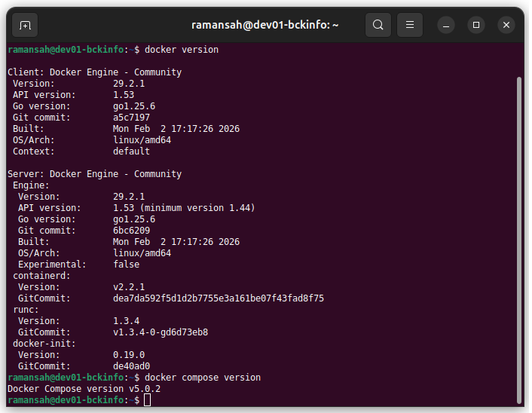Click the 'Docker Compose version v5.0.2' output line
Viewport: 532px width, 413px height.
tap(84, 389)
